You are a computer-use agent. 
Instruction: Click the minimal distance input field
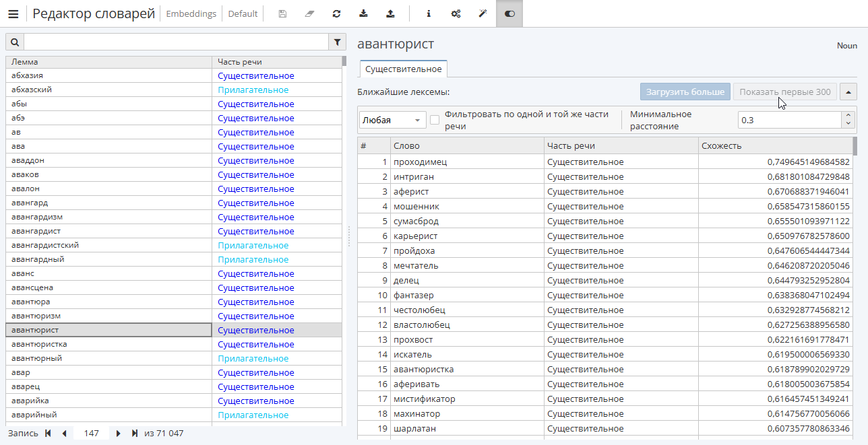point(790,120)
